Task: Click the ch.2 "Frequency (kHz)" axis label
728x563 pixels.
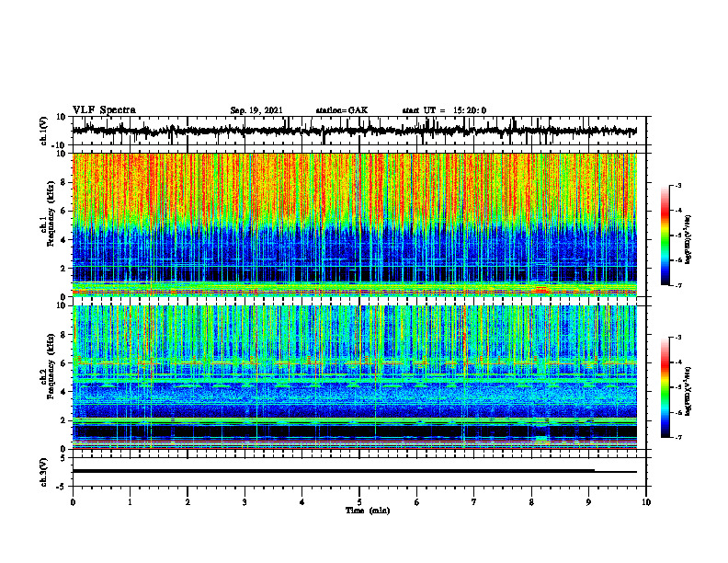Action: pyautogui.click(x=50, y=365)
